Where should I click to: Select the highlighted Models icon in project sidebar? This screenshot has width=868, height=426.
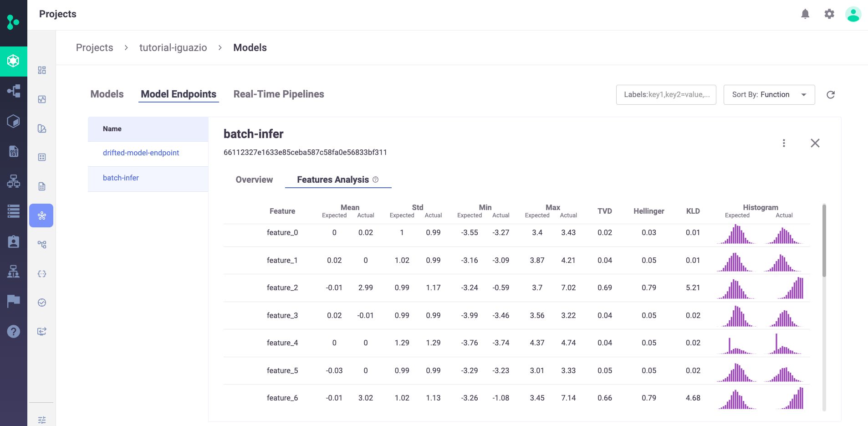click(41, 216)
